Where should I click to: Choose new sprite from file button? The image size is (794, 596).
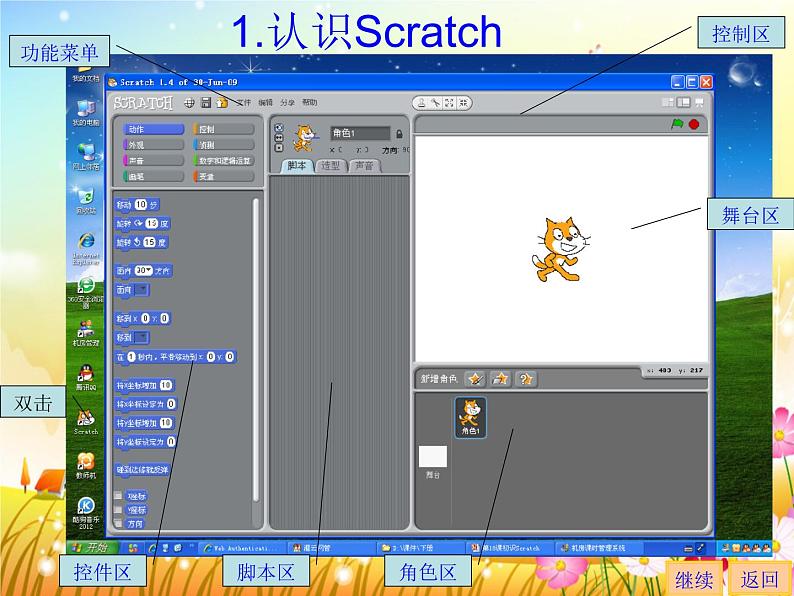pyautogui.click(x=500, y=379)
